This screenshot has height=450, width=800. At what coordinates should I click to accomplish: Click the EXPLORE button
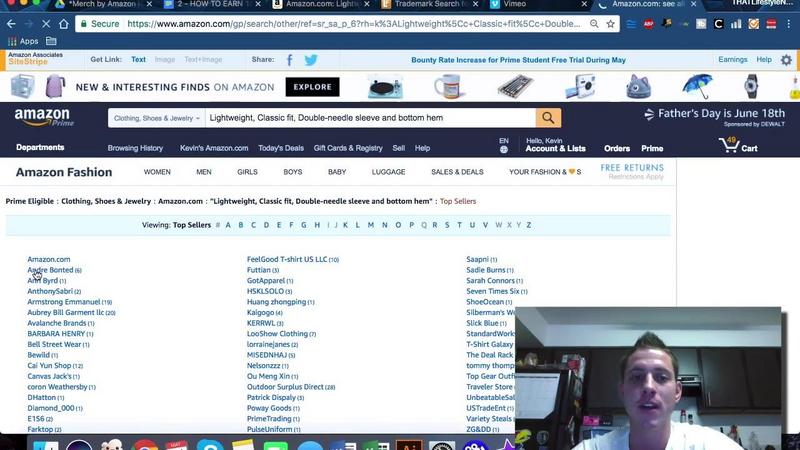tap(312, 87)
